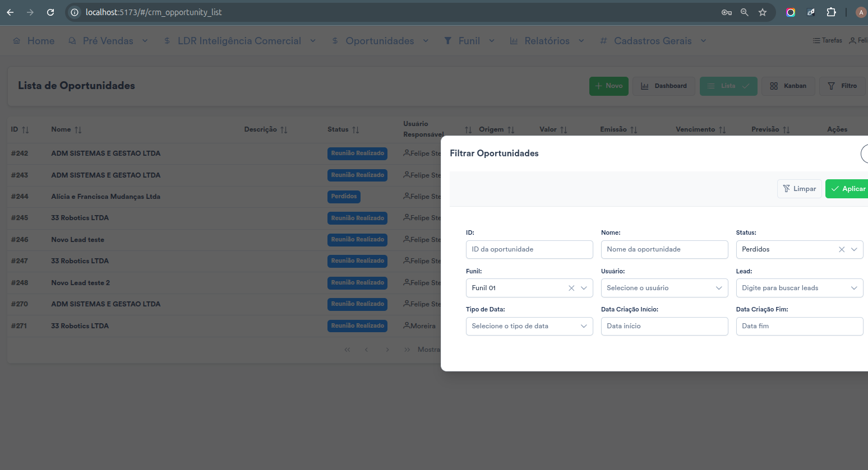This screenshot has width=868, height=470.
Task: Sort table by Status column icon
Action: [x=355, y=129]
